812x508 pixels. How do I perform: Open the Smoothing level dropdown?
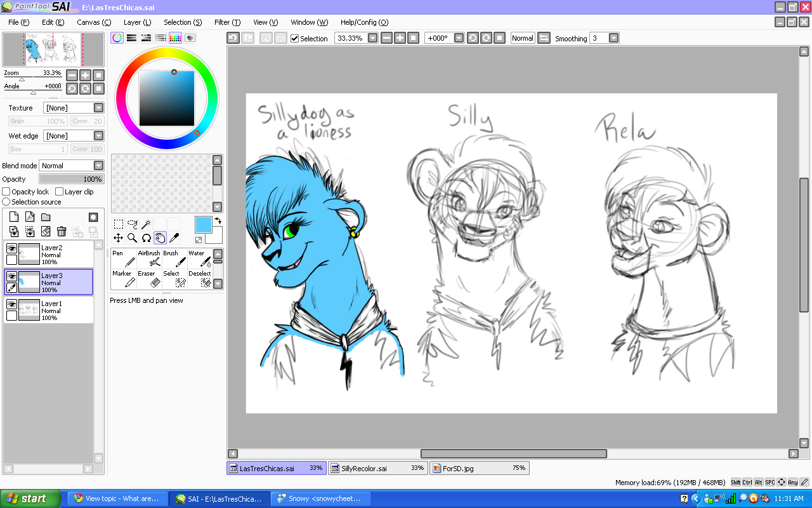(613, 38)
